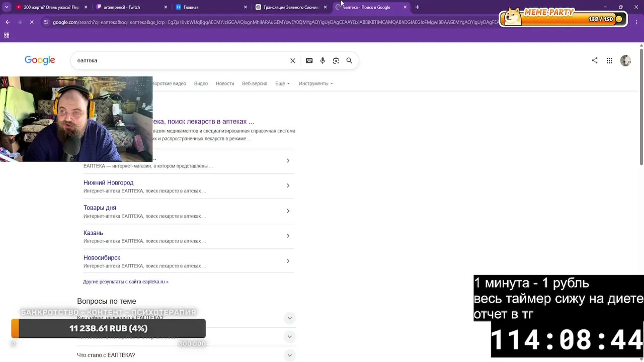Image resolution: width=644 pixels, height=362 pixels.
Task: Open the "поиск лекарств в аптеках" result title
Action: coord(203,122)
